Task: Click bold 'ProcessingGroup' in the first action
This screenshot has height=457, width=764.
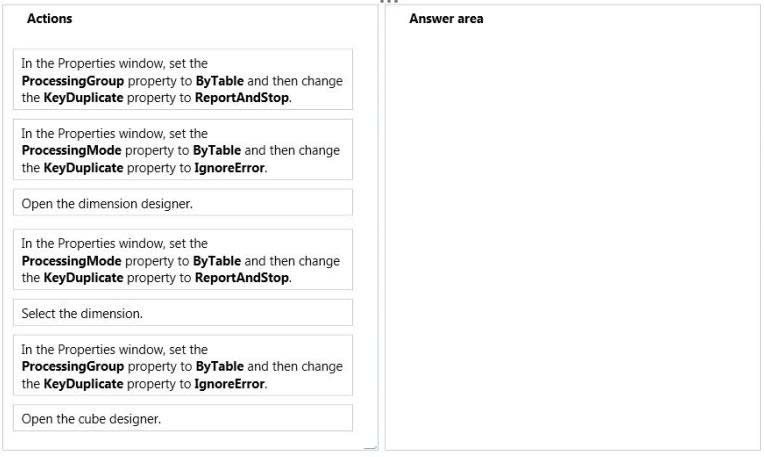Action: tap(73, 81)
